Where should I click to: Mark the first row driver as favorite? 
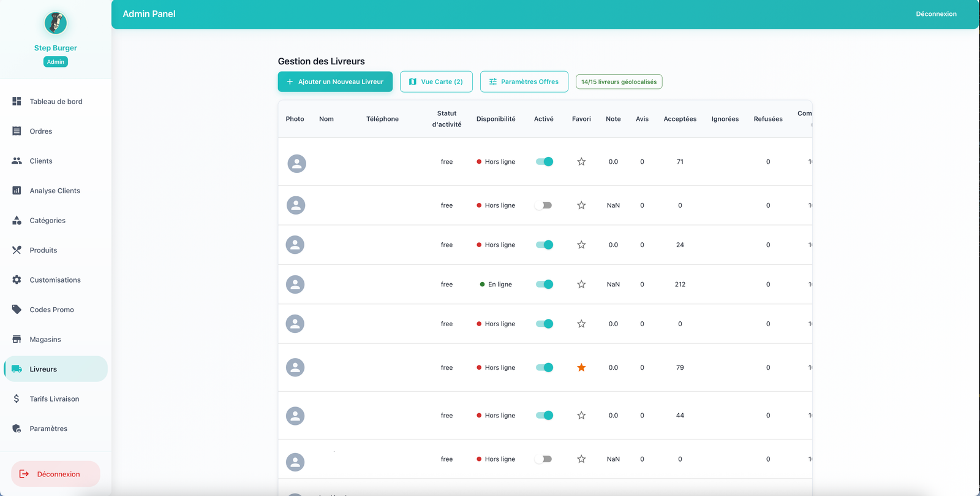pos(581,162)
